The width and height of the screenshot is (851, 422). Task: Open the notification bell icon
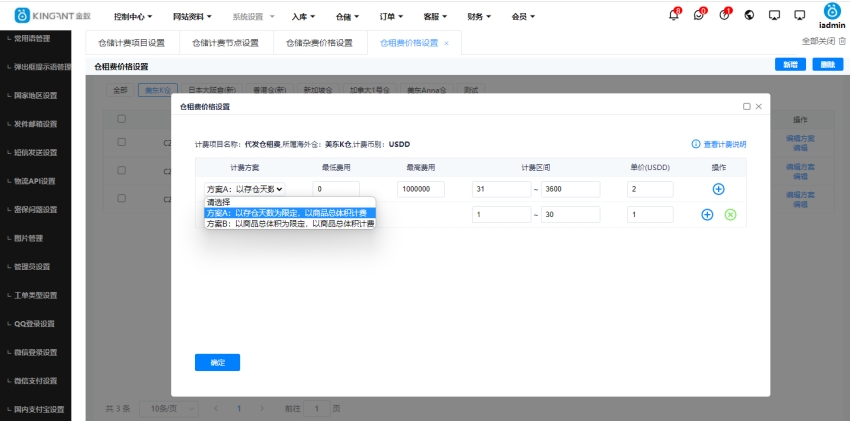(x=673, y=15)
